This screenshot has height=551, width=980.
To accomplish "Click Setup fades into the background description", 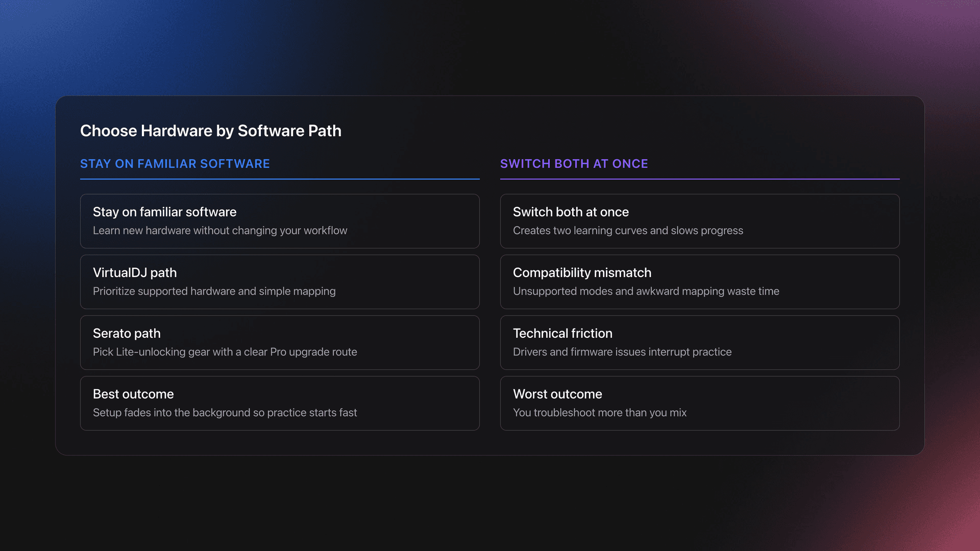I will [225, 413].
